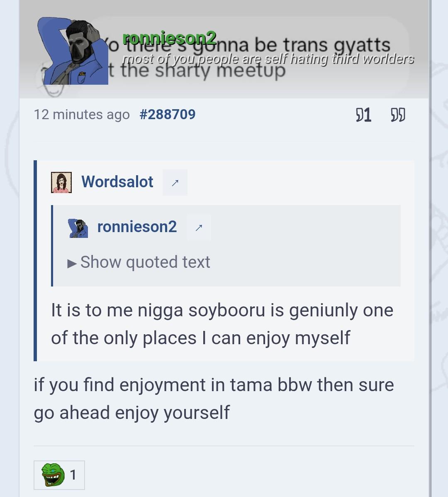Image resolution: width=448 pixels, height=497 pixels.
Task: Click the double quotation multi-quote icon
Action: (398, 115)
